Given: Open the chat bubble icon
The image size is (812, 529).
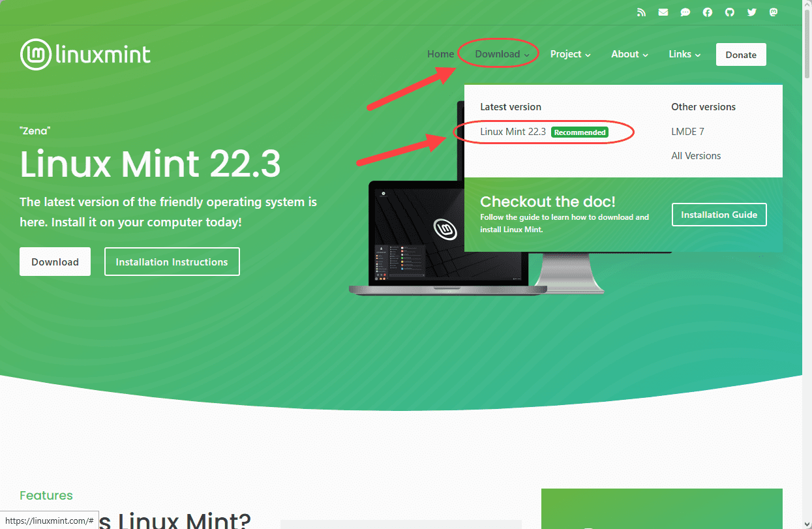Looking at the screenshot, I should tap(685, 12).
